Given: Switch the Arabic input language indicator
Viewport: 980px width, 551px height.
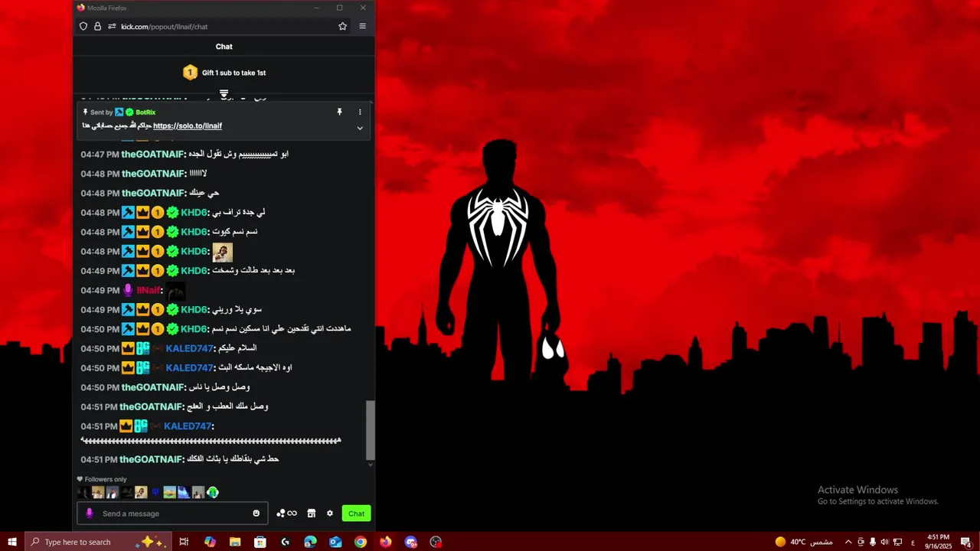Looking at the screenshot, I should tap(913, 542).
